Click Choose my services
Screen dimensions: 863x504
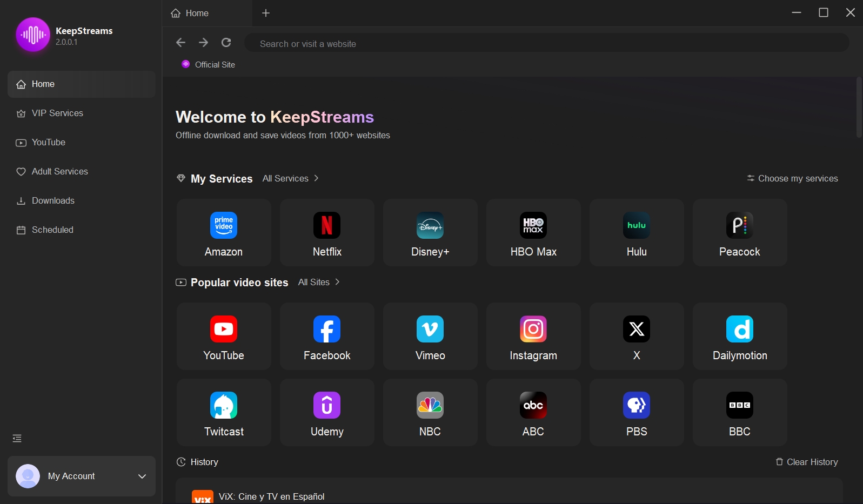point(792,178)
